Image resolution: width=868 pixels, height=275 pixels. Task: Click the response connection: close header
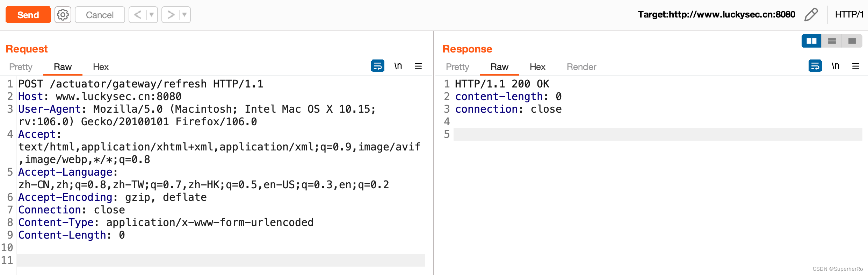click(x=508, y=109)
